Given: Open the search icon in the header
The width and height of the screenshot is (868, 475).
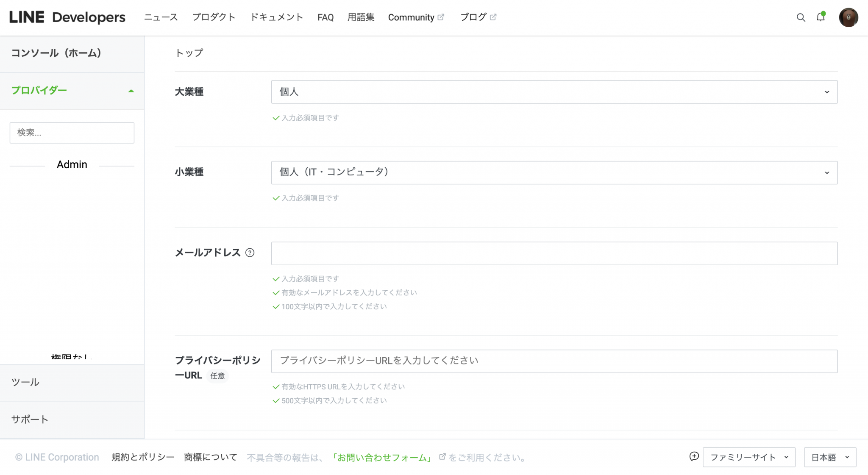Looking at the screenshot, I should (x=801, y=17).
